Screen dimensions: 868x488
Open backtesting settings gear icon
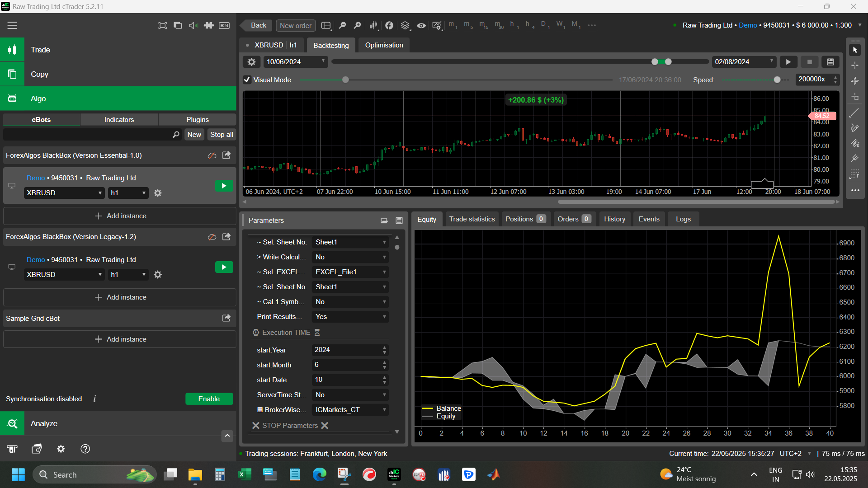[252, 62]
